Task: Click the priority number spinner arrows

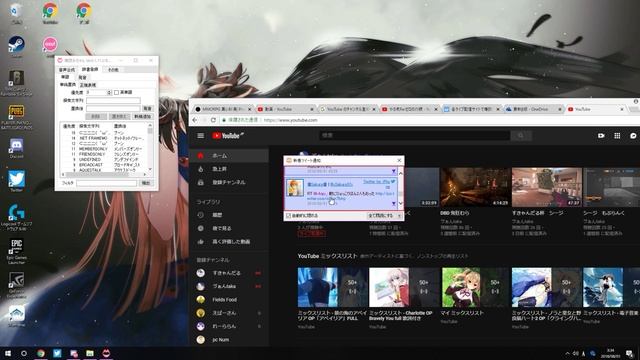Action: coord(109,93)
